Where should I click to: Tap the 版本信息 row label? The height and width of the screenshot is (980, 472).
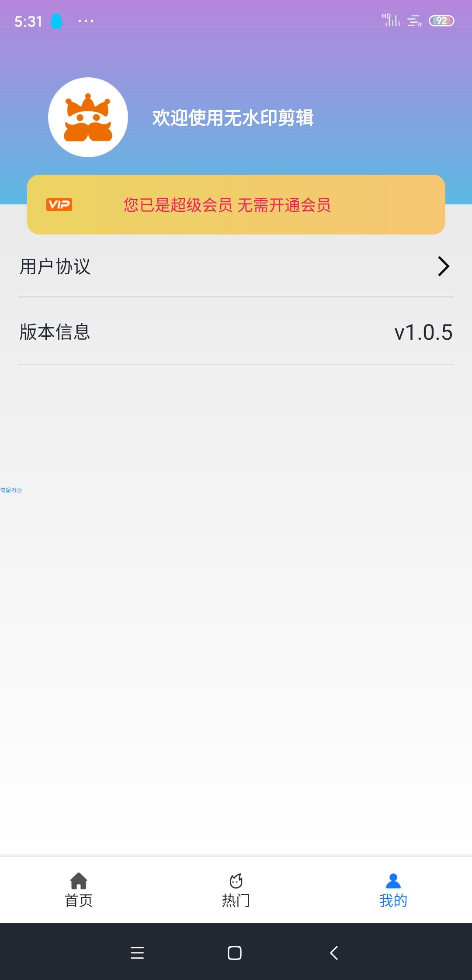click(x=55, y=332)
